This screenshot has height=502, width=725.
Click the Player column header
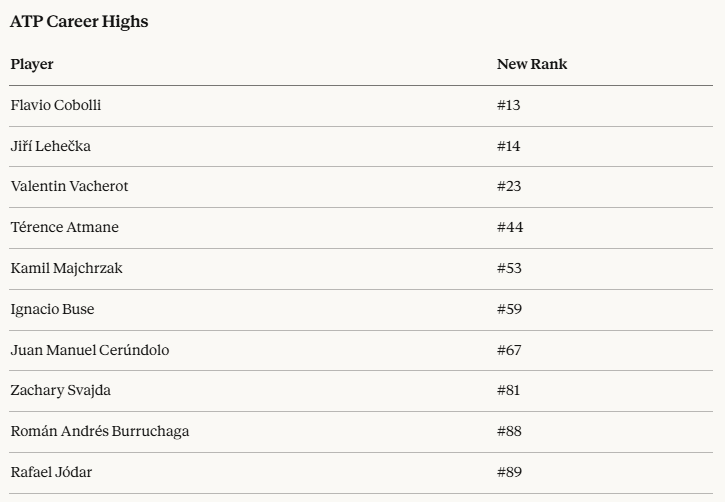(x=32, y=64)
